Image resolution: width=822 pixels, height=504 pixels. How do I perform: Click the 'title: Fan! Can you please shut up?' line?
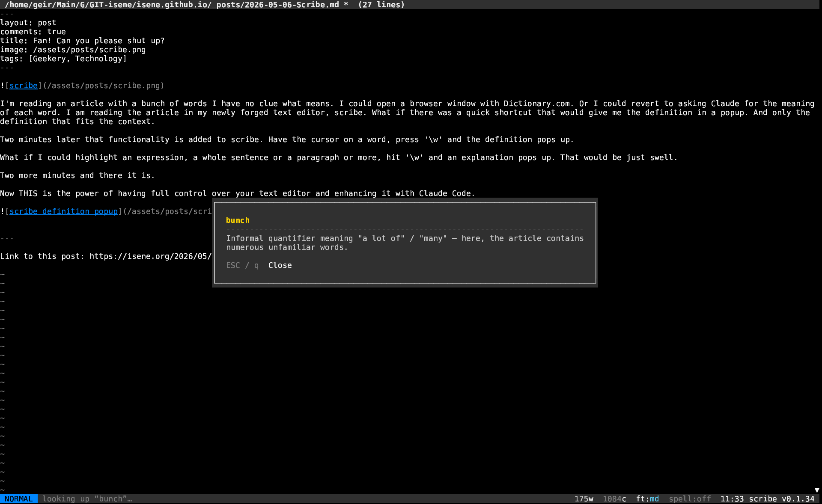tap(82, 41)
